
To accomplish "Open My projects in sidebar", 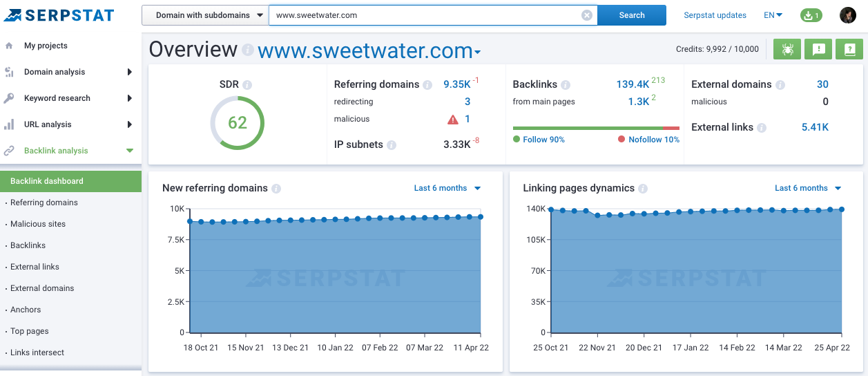I will click(46, 46).
